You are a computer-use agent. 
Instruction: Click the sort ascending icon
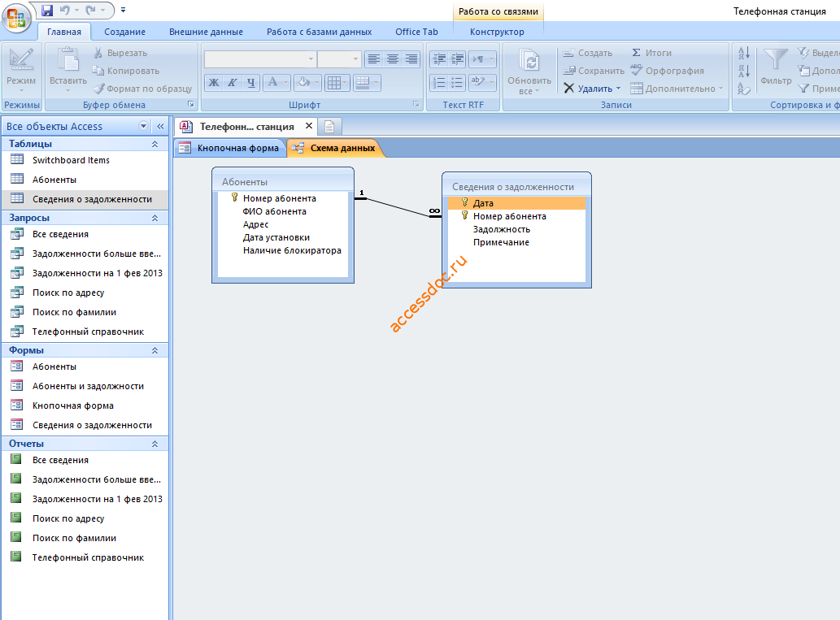tap(743, 53)
